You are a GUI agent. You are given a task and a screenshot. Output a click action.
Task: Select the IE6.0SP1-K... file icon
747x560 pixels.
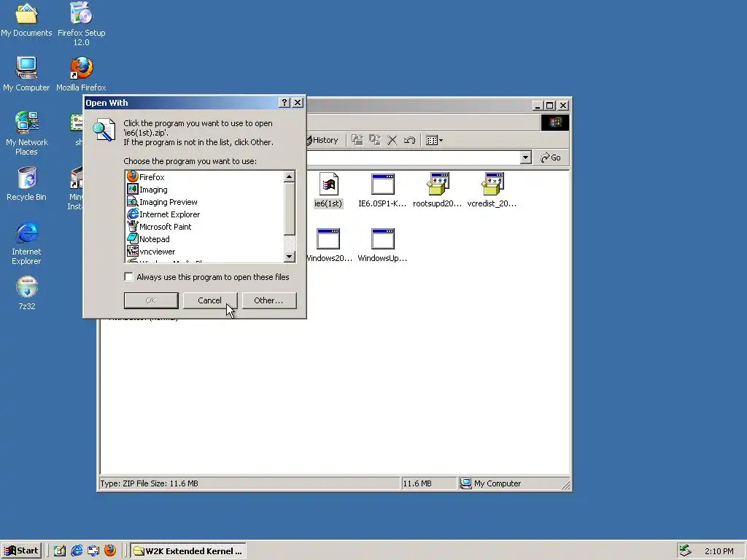tap(382, 190)
